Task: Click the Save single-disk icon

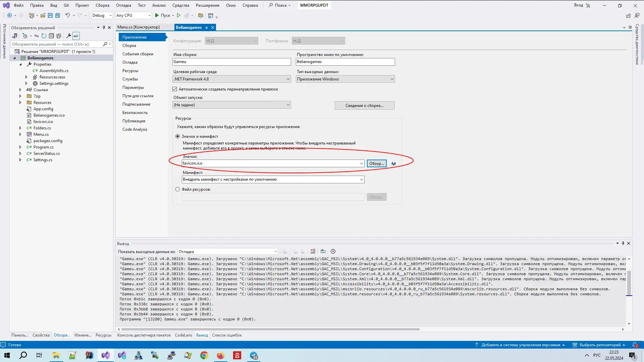Action: [x=50, y=15]
